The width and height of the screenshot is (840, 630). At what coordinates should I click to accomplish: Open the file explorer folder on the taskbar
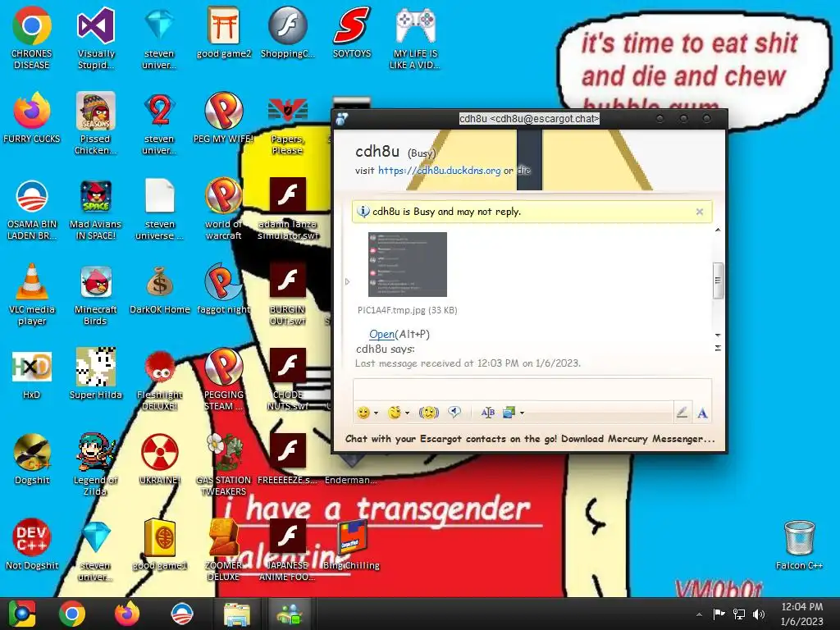[236, 614]
